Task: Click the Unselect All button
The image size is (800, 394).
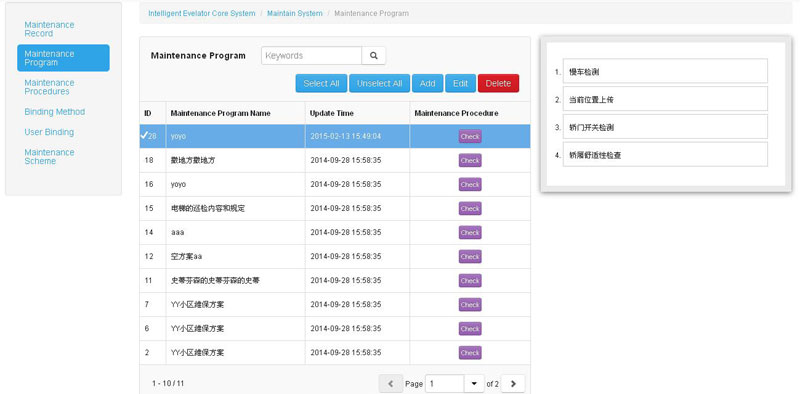Action: [x=379, y=84]
